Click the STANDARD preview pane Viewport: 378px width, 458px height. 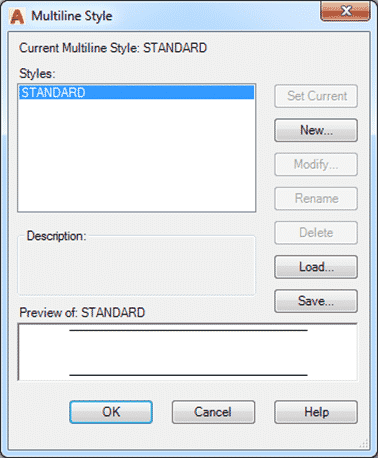(x=188, y=352)
